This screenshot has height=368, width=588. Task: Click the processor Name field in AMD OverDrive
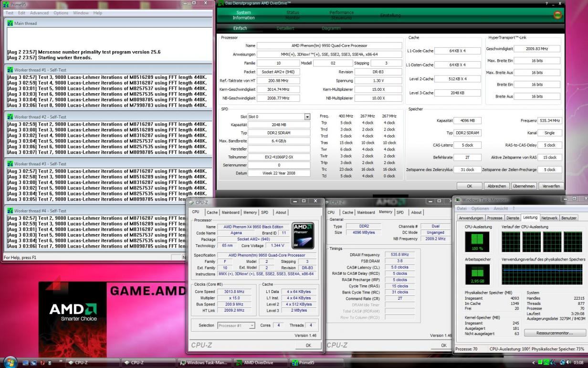[x=329, y=46]
